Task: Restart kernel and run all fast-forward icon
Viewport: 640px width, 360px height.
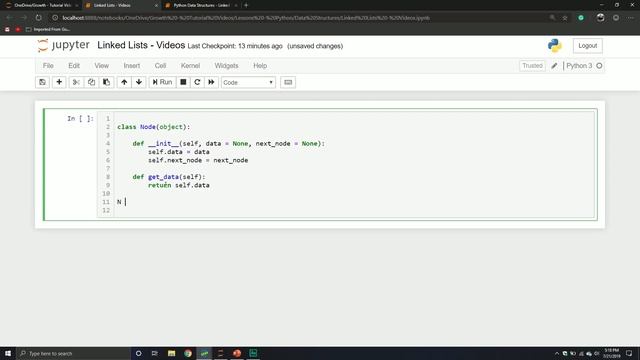Action: tap(211, 82)
